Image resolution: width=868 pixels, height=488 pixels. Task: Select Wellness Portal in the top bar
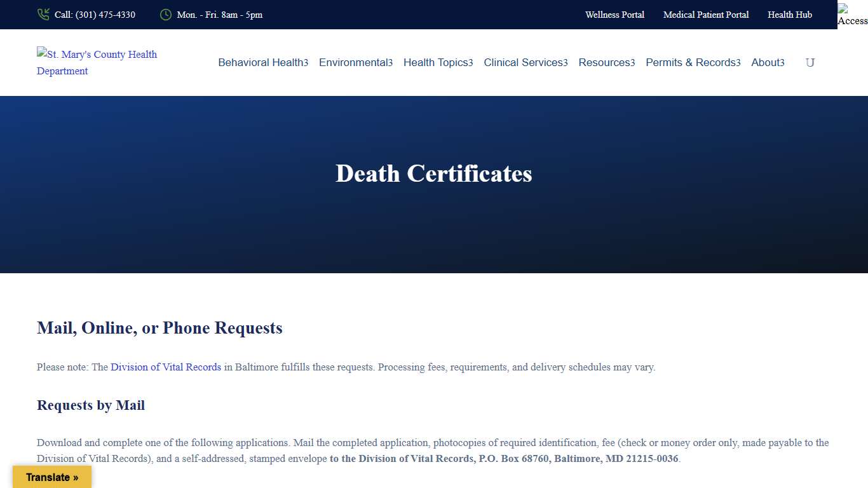[614, 15]
